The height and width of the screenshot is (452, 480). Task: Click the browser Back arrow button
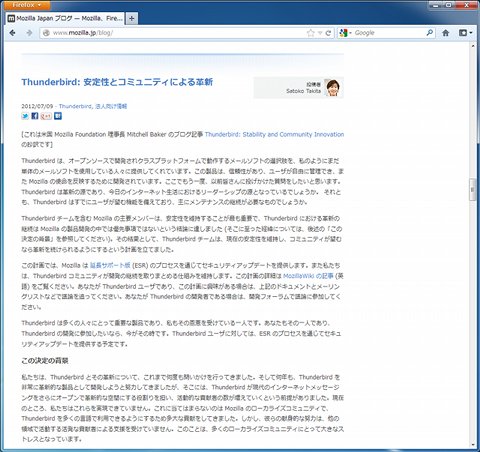pyautogui.click(x=12, y=33)
